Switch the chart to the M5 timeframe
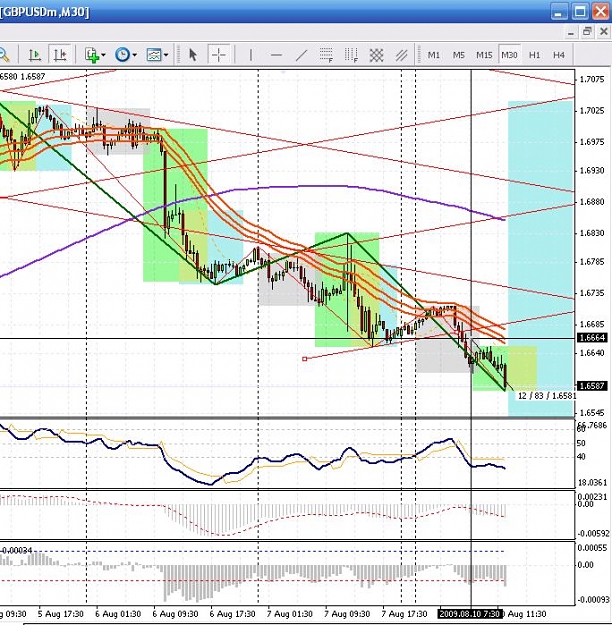 [459, 55]
